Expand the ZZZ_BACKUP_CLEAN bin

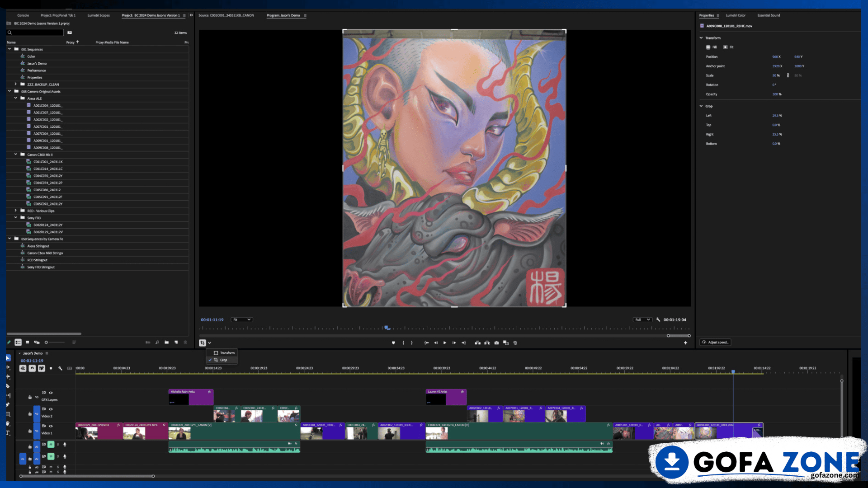point(15,84)
